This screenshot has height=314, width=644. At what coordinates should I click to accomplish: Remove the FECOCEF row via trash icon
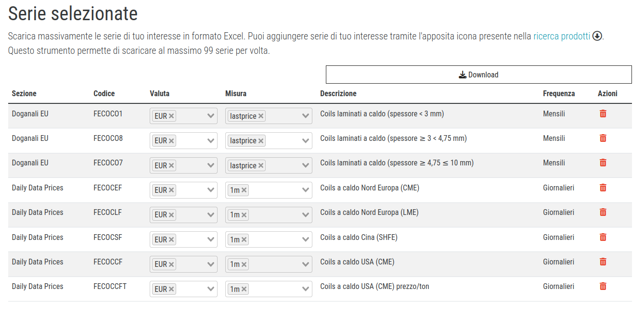click(603, 188)
